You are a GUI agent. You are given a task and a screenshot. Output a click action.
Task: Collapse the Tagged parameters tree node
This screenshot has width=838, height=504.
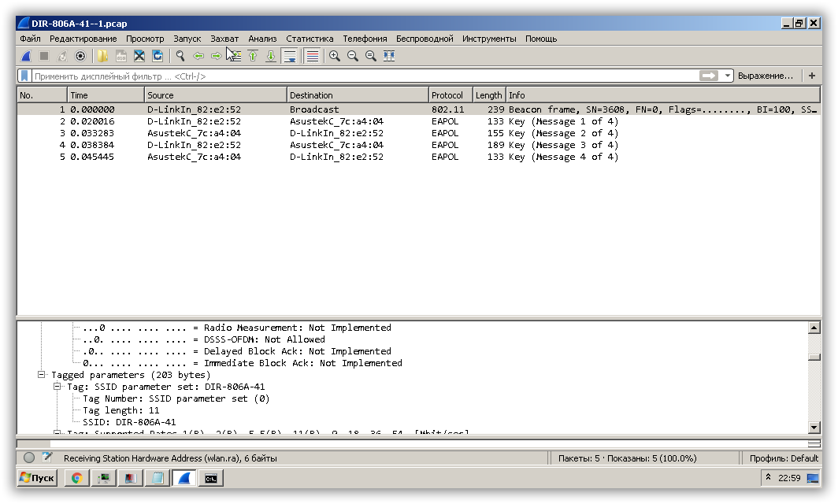[x=43, y=375]
